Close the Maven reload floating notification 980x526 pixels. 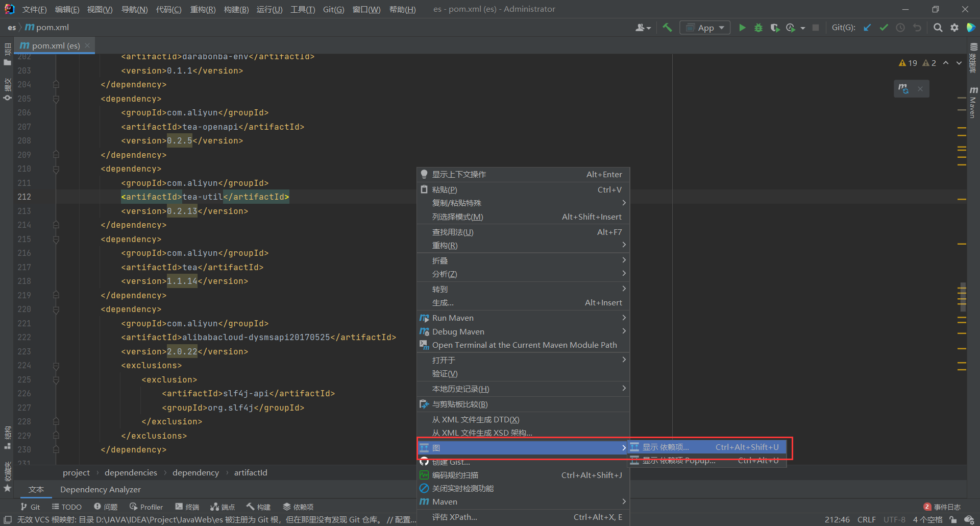(x=920, y=89)
